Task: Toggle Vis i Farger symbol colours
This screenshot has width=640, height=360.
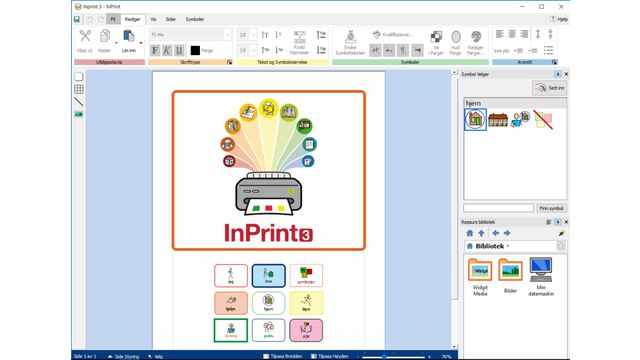Action: coord(436,42)
